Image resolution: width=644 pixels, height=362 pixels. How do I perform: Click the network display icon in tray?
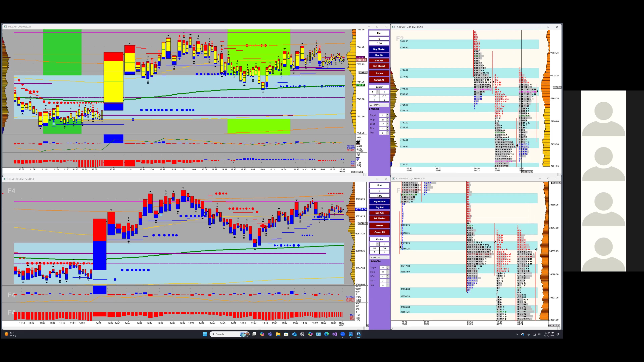534,334
